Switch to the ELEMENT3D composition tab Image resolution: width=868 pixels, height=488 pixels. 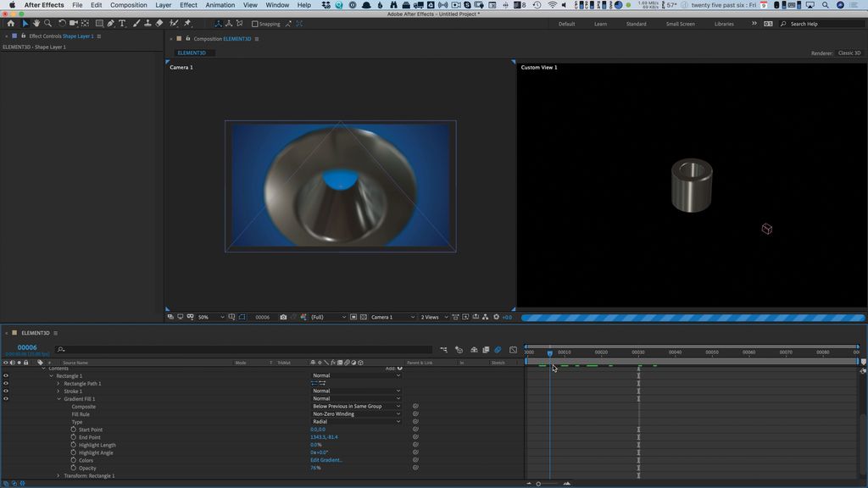(x=192, y=53)
